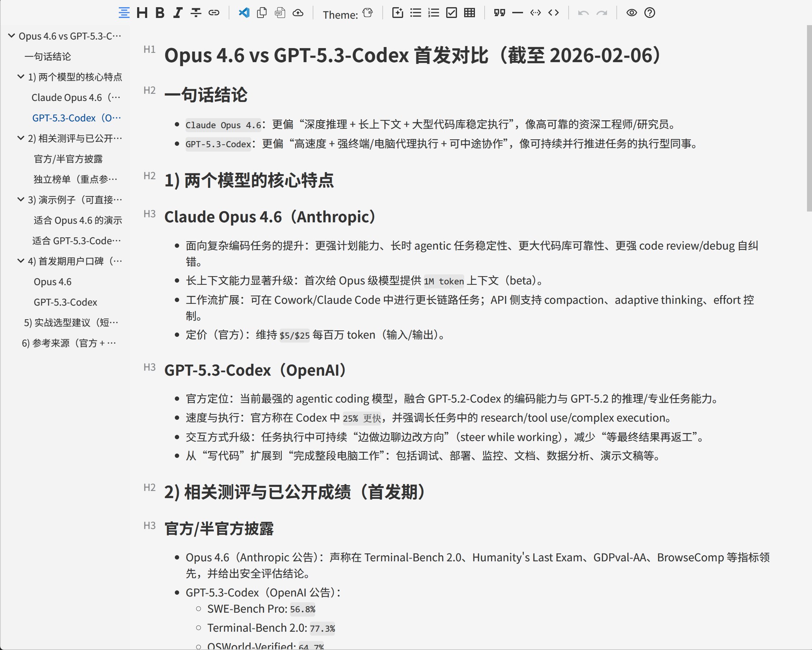This screenshot has height=650, width=812.
Task: Insert task checkbox list
Action: (451, 13)
